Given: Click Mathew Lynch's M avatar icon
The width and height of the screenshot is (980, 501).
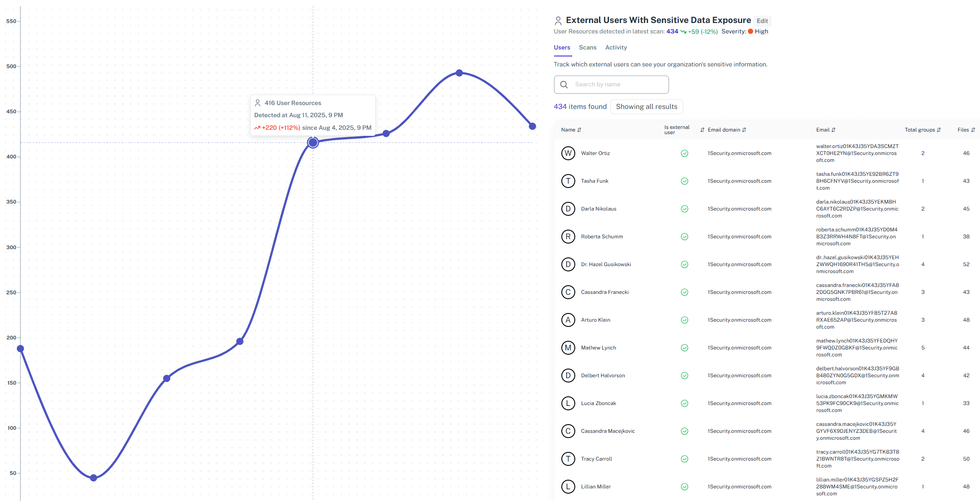Looking at the screenshot, I should 568,348.
